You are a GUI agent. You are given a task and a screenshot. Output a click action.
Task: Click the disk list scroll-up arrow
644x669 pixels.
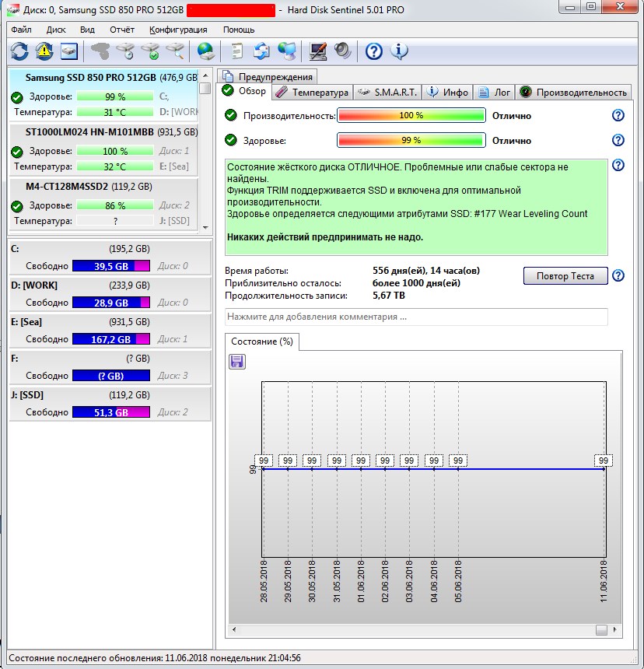point(205,76)
